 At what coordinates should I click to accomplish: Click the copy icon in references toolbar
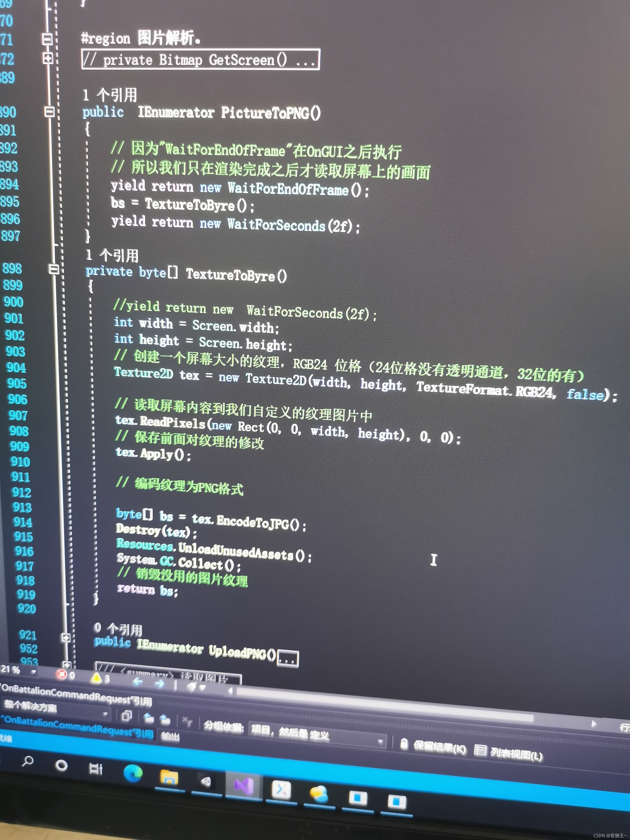coord(127,716)
